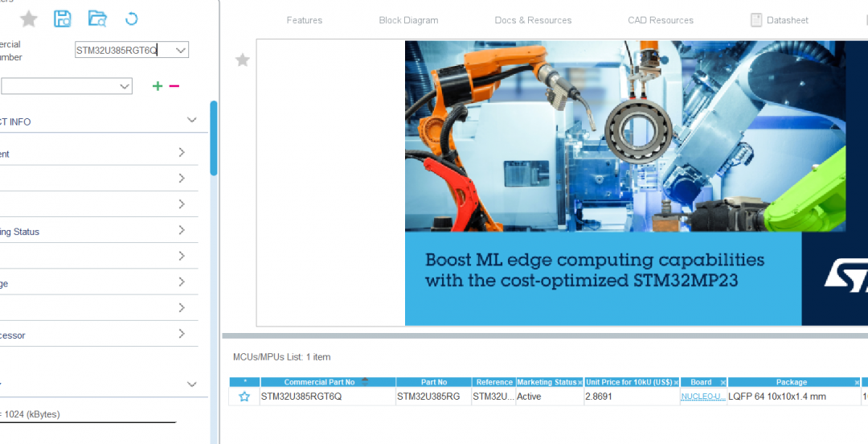Screen dimensions: 868x444
Task: Click the Package column header
Action: (x=792, y=382)
